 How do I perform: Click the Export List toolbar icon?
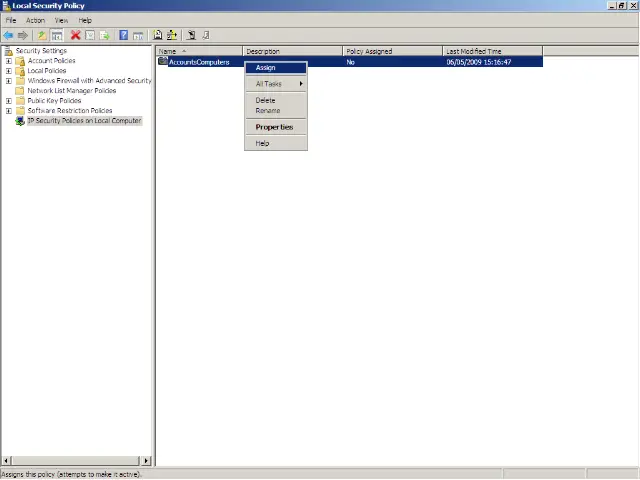tap(104, 36)
